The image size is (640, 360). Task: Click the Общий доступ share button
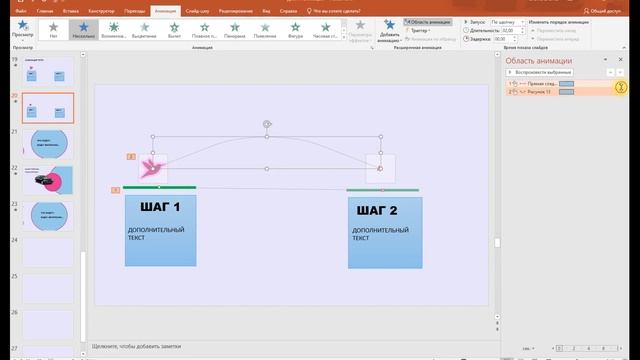(602, 11)
